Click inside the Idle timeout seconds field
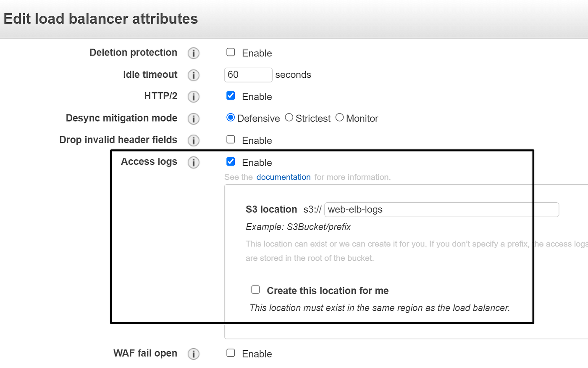 (248, 75)
